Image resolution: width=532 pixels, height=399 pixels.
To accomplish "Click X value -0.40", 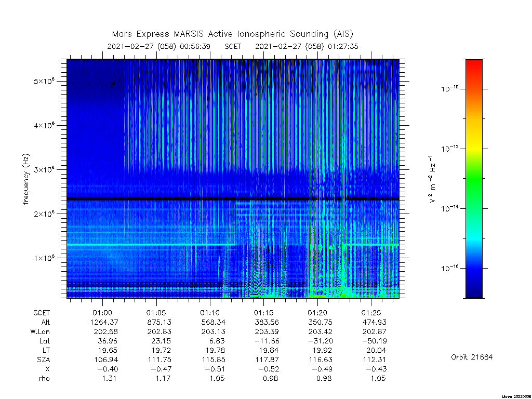I will click(108, 369).
